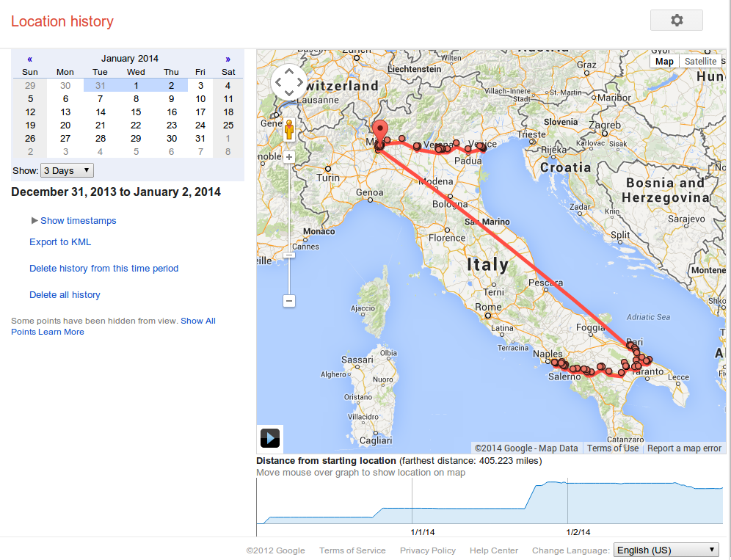Click the Venice location point on map
The height and width of the screenshot is (560, 731).
[x=481, y=148]
